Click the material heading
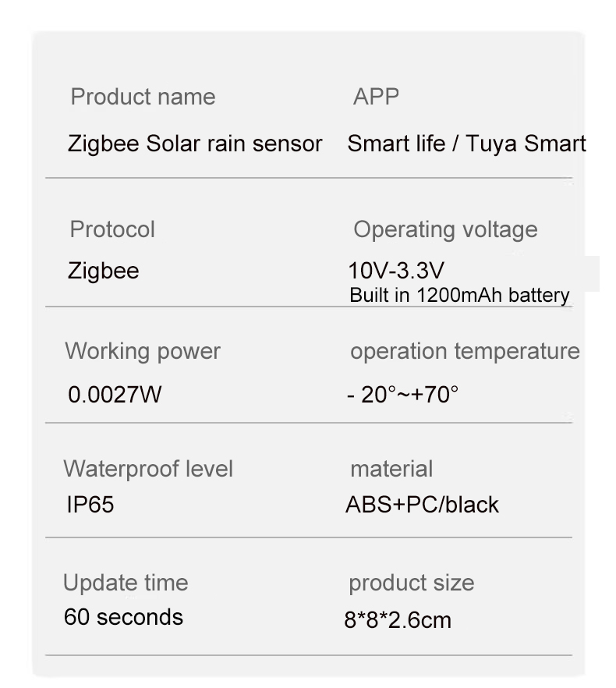 coord(391,469)
